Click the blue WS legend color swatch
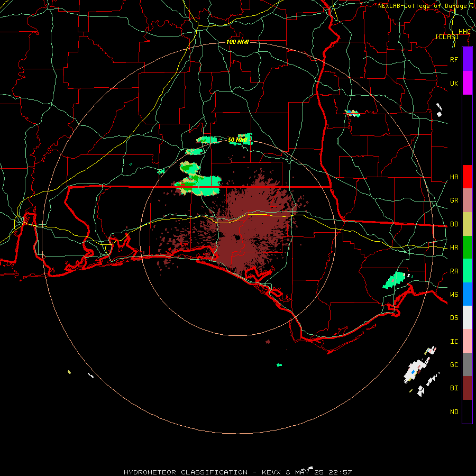 [467, 294]
